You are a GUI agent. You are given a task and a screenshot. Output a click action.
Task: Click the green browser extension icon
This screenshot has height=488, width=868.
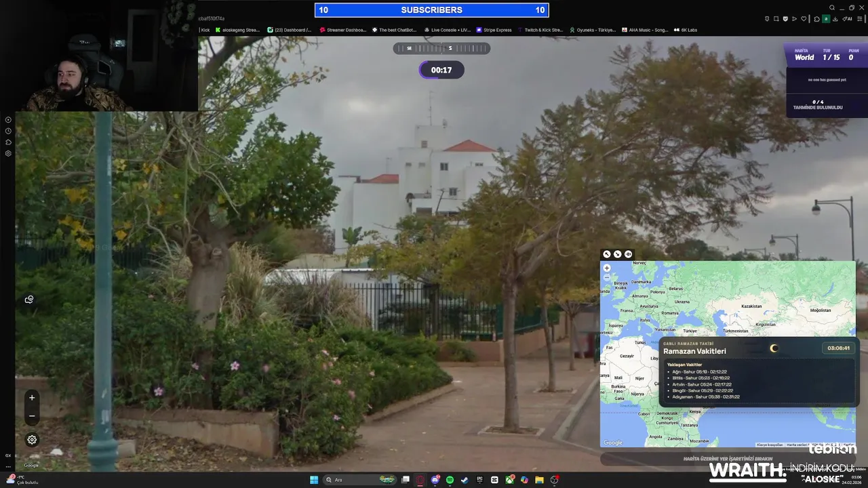[x=826, y=19]
